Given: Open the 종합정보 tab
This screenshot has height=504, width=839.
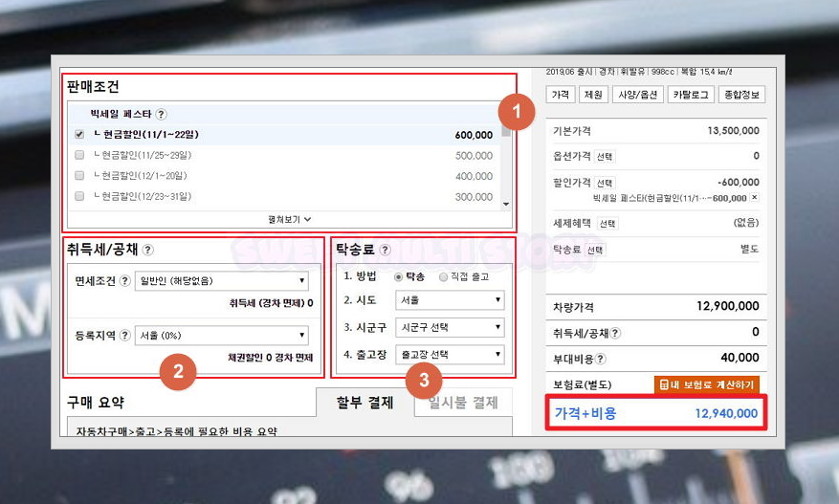Looking at the screenshot, I should click(x=741, y=95).
